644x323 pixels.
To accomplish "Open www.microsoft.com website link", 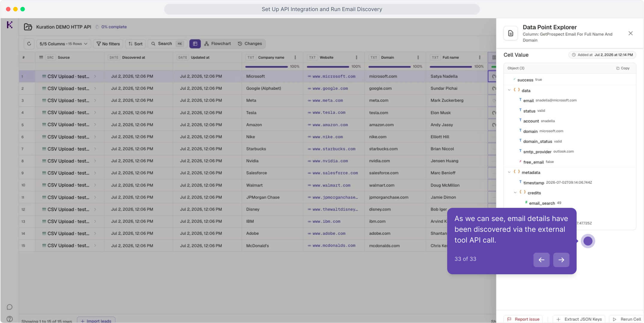I will tap(334, 77).
